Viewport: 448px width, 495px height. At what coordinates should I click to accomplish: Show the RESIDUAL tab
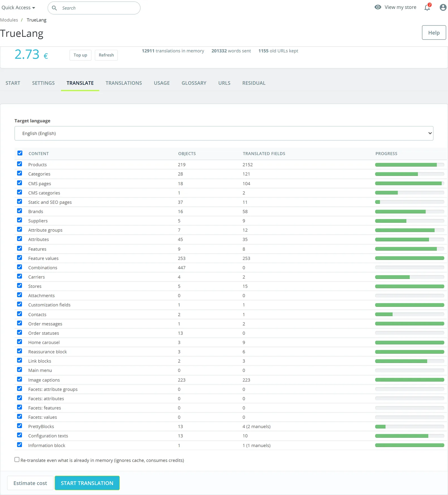[x=254, y=83]
